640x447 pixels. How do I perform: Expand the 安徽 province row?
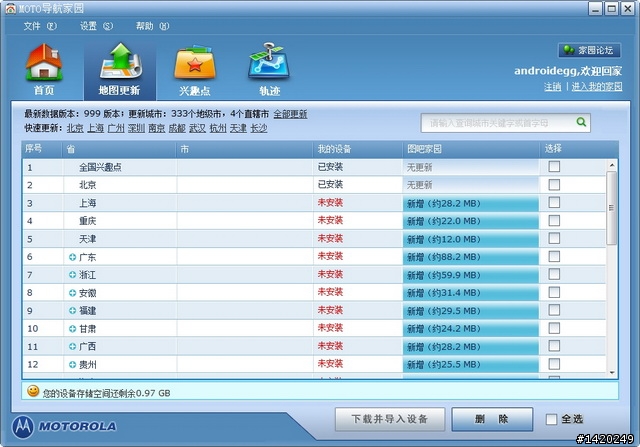(72, 293)
